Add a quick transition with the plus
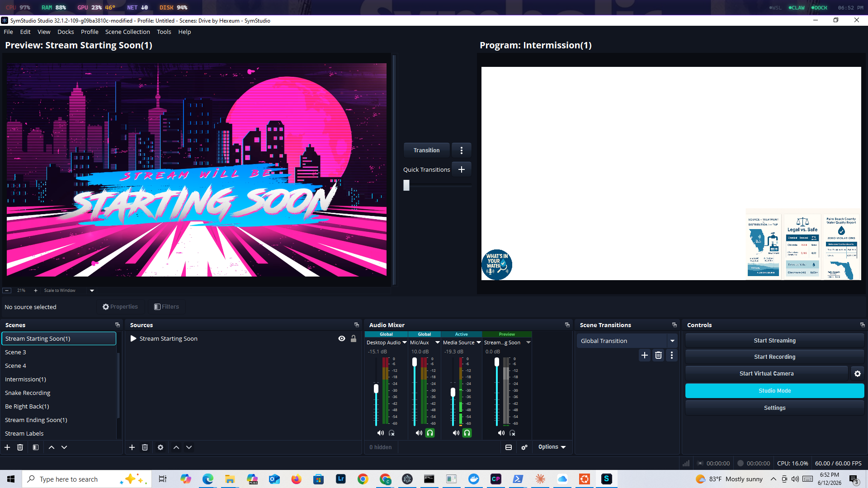The height and width of the screenshot is (488, 868). tap(462, 169)
